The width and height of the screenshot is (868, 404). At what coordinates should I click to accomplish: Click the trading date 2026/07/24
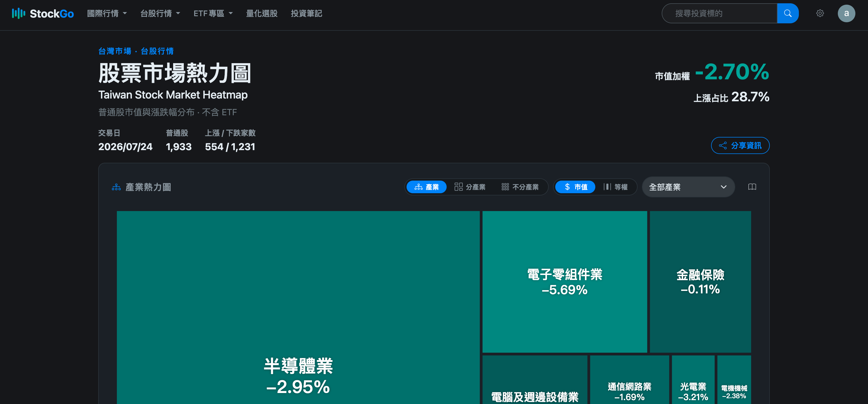click(x=125, y=147)
